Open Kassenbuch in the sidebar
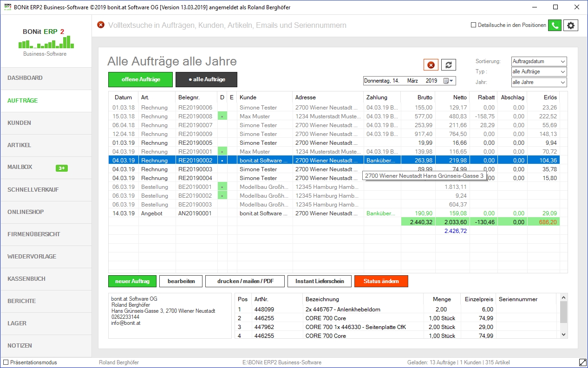This screenshot has height=368, width=588. [x=46, y=279]
